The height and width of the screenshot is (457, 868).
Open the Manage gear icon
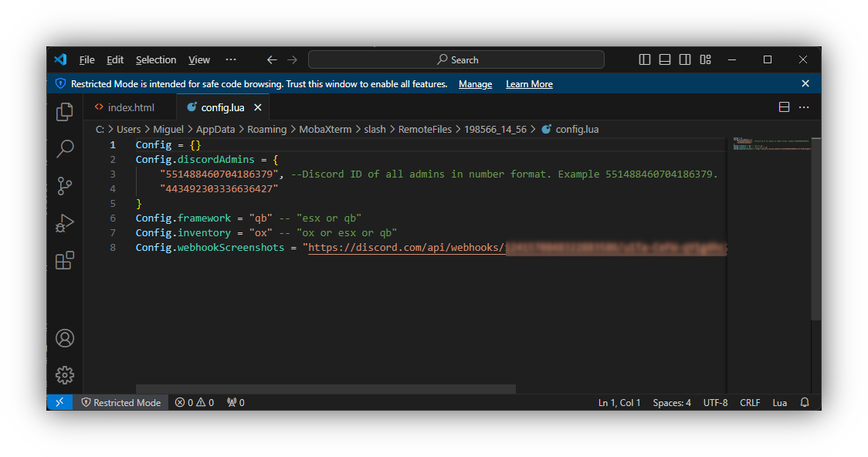point(65,375)
